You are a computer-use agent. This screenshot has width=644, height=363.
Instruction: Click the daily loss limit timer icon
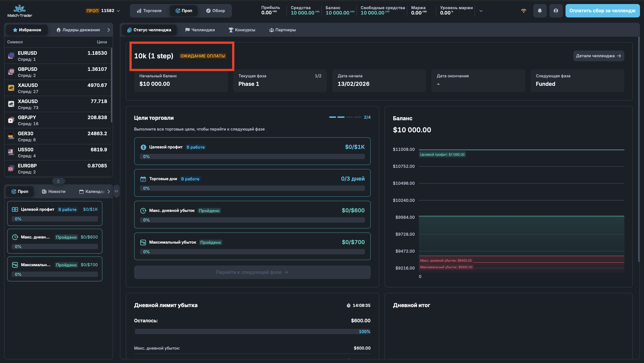click(349, 305)
